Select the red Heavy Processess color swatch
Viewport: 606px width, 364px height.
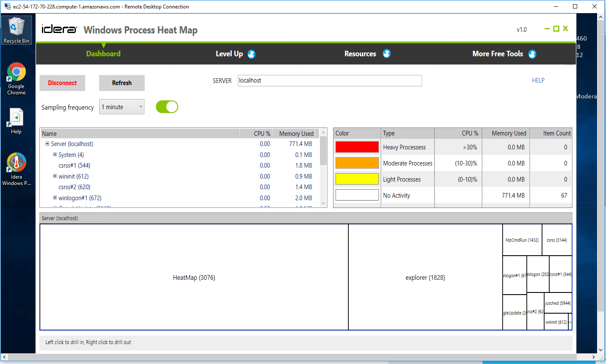[356, 146]
